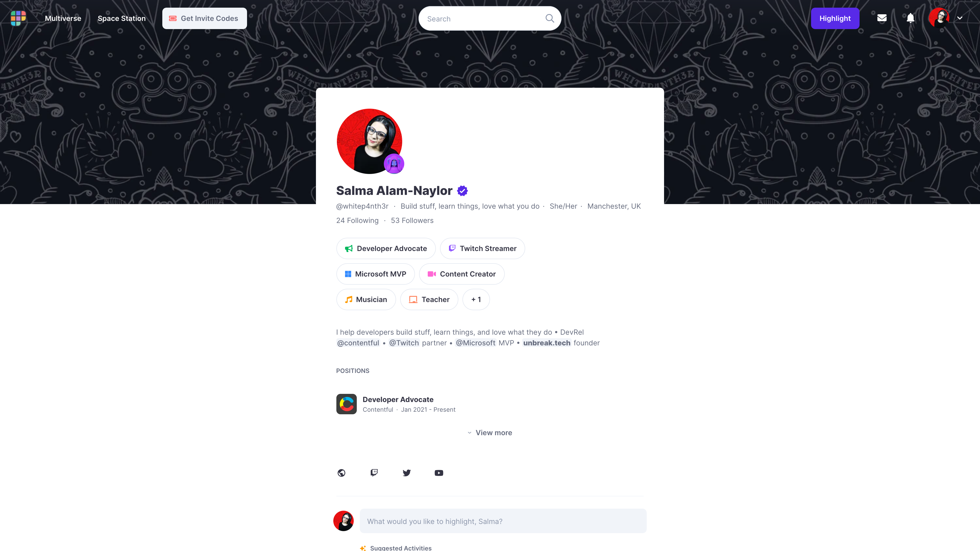The height and width of the screenshot is (551, 980).
Task: Click the search magnifier icon
Action: click(x=549, y=18)
